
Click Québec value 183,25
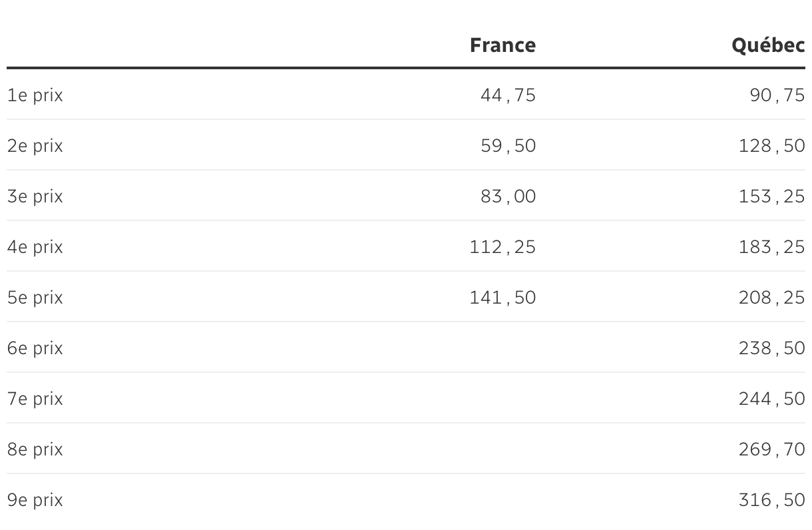[771, 247]
